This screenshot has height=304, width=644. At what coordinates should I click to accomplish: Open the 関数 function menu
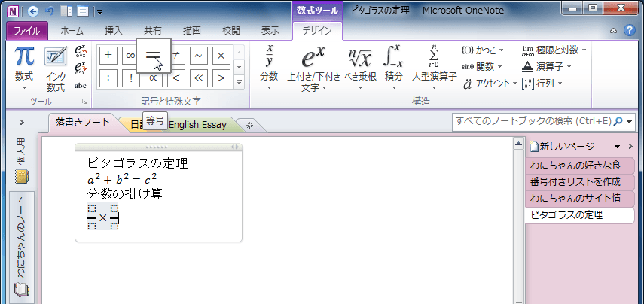(x=482, y=66)
